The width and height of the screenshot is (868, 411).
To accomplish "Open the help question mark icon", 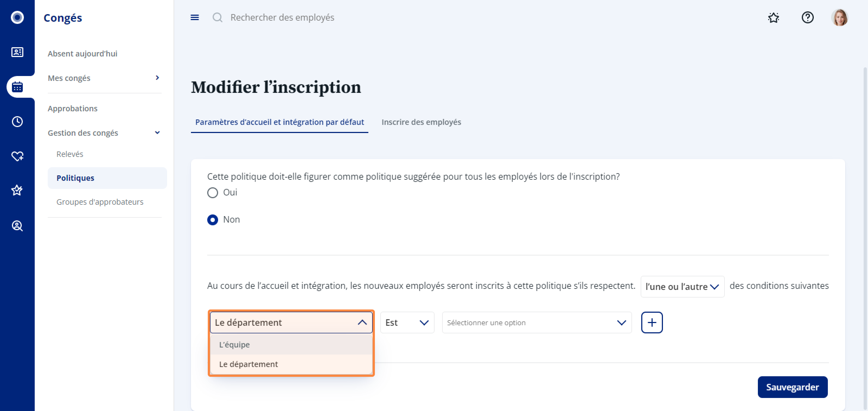I will coord(808,17).
